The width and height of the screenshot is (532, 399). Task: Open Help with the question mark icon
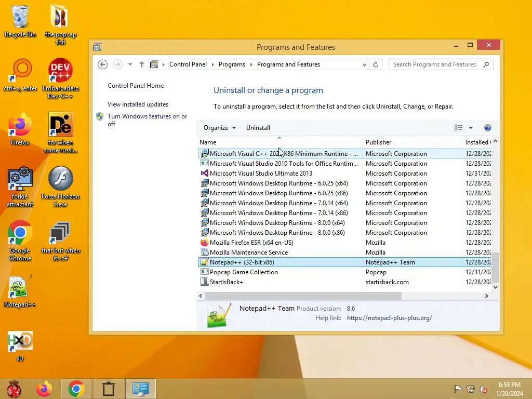487,128
